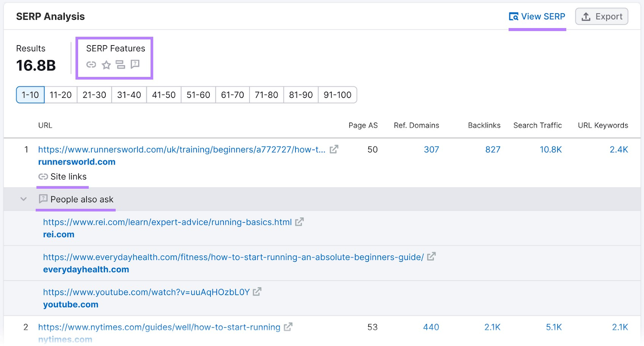Open everydayhealth URL via external link icon
644x346 pixels.
pos(431,257)
